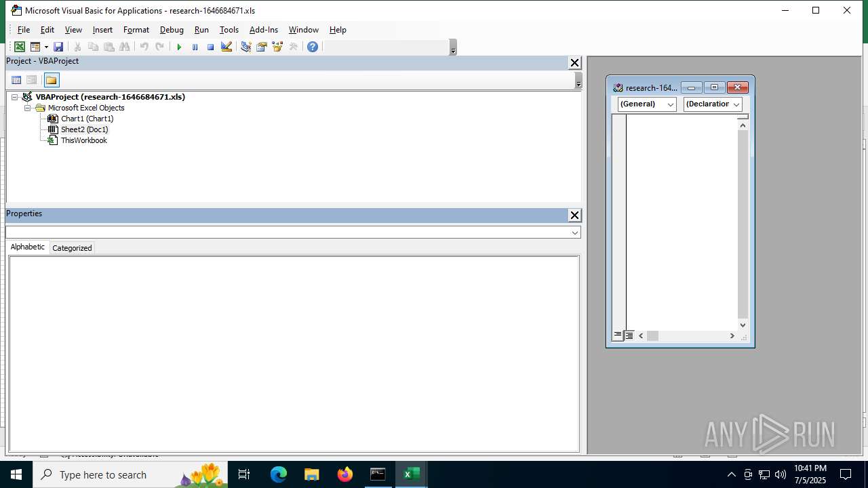Select Chart1 (Chart1) in project tree

point(87,119)
